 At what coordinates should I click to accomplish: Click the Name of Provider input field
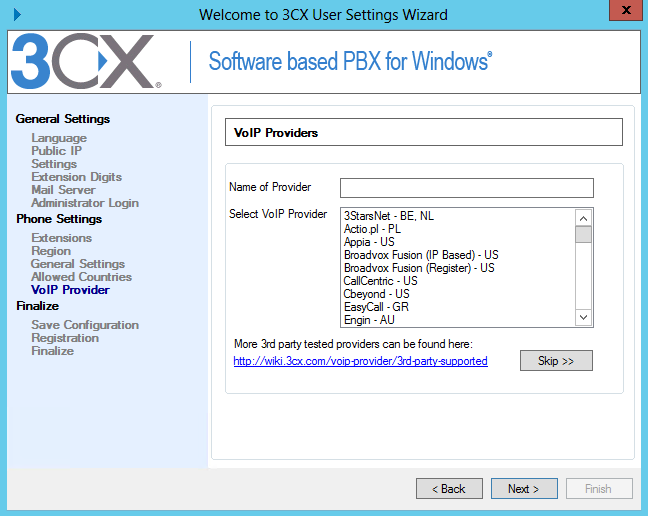click(467, 188)
